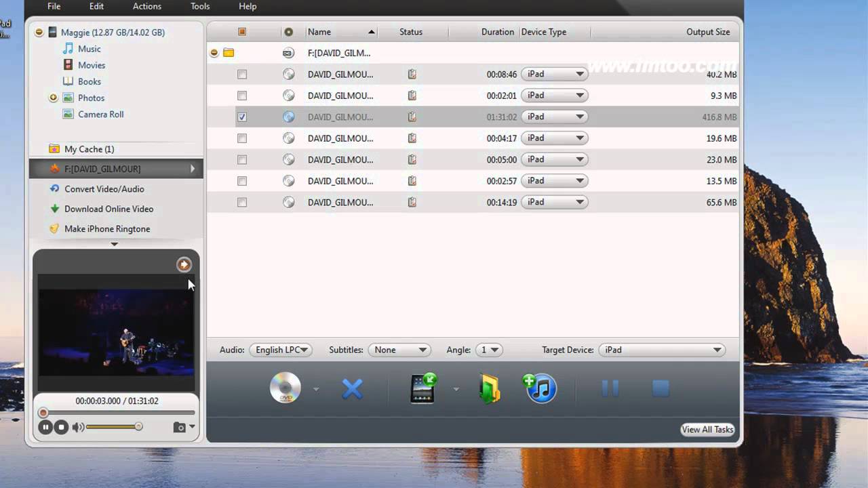Collapse the F:[DAVID_GILM... title group

[x=214, y=53]
